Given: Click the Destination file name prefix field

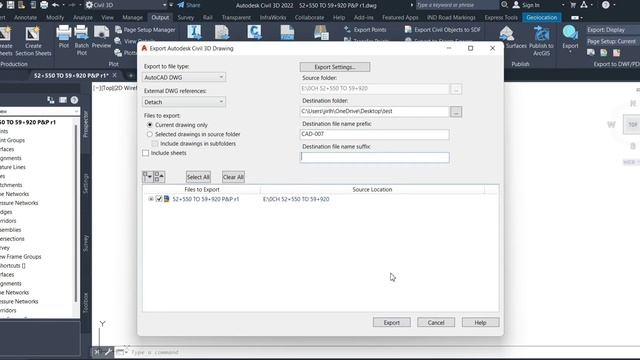Looking at the screenshot, I should click(375, 134).
